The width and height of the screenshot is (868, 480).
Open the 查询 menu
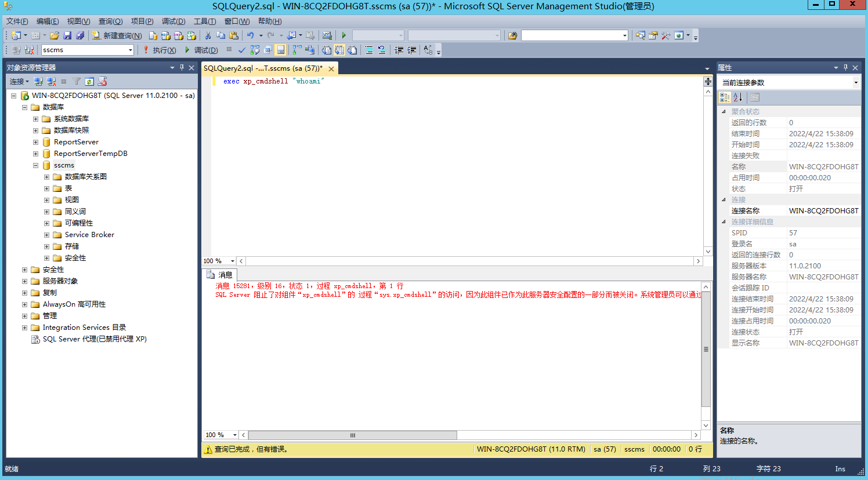click(x=110, y=21)
